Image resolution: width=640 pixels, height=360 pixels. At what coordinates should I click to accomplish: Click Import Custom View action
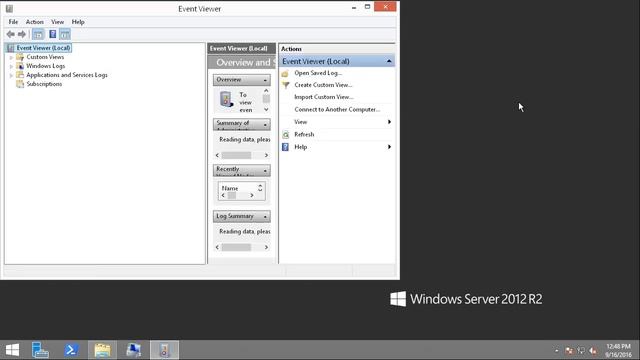pos(324,97)
